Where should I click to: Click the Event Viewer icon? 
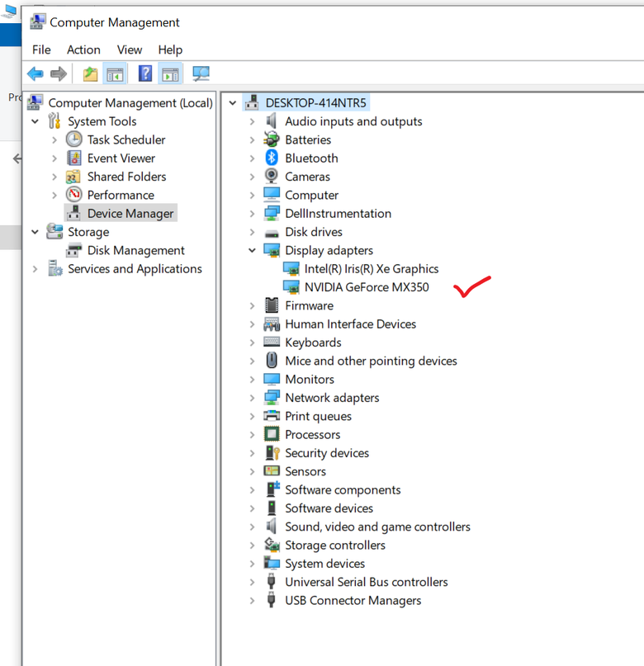click(74, 158)
